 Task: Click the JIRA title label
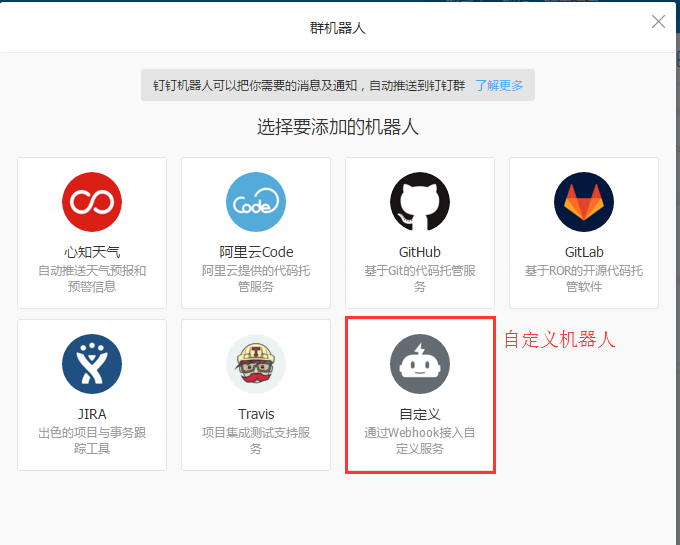point(92,414)
